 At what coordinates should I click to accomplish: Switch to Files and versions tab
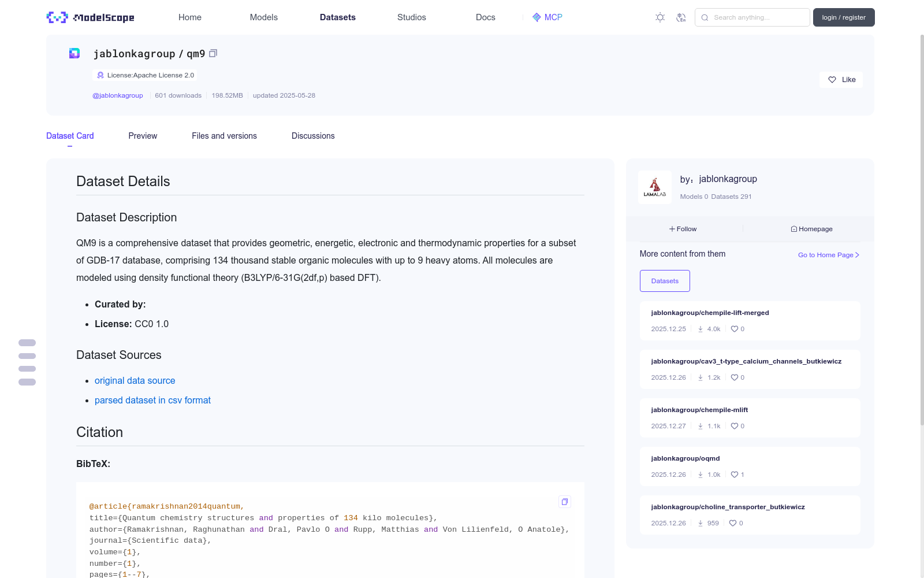[224, 136]
